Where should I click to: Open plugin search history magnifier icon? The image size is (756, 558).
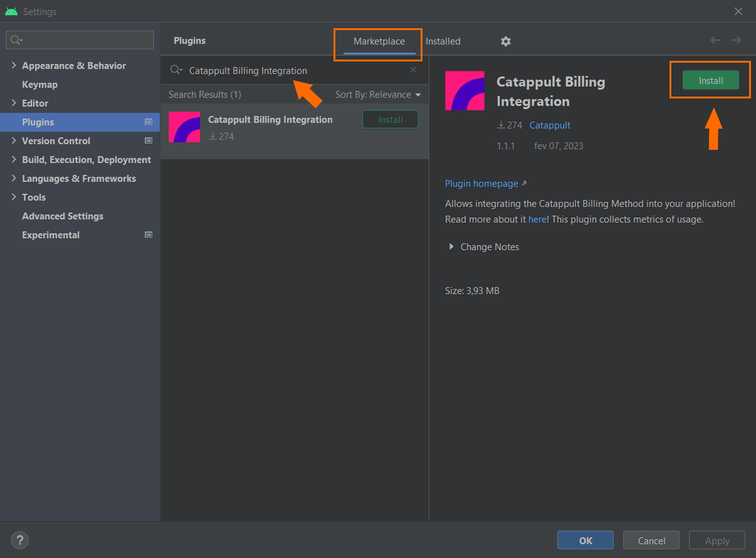pyautogui.click(x=176, y=71)
